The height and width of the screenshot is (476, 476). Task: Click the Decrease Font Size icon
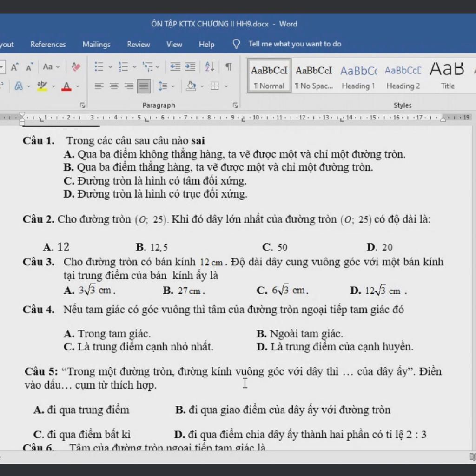29,67
